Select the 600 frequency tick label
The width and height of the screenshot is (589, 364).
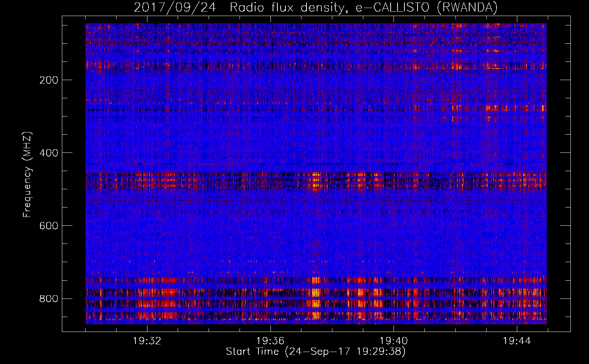48,226
